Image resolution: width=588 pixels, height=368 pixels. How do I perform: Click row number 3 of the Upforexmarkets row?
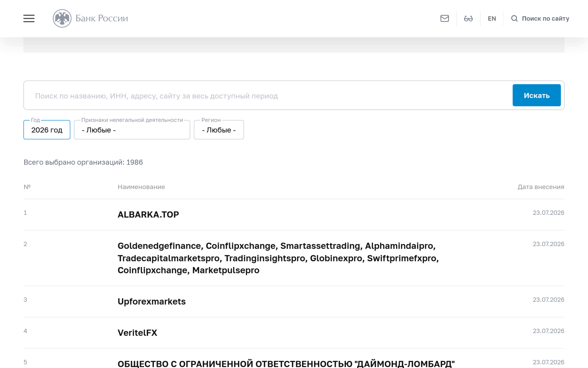pos(25,300)
